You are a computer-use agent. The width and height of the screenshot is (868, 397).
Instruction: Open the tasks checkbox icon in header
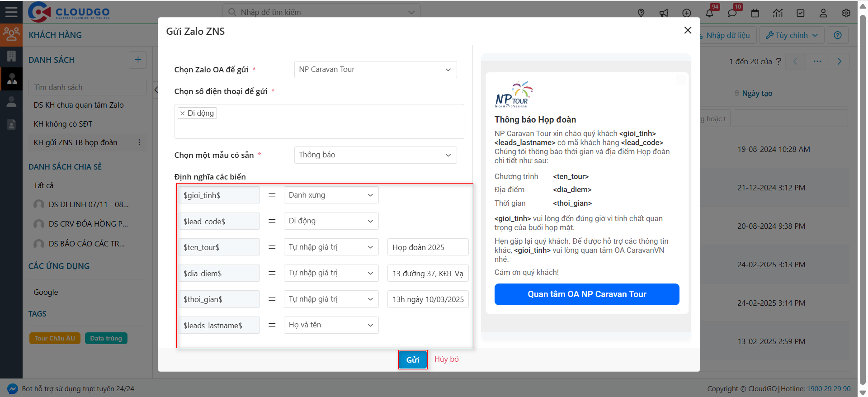801,13
